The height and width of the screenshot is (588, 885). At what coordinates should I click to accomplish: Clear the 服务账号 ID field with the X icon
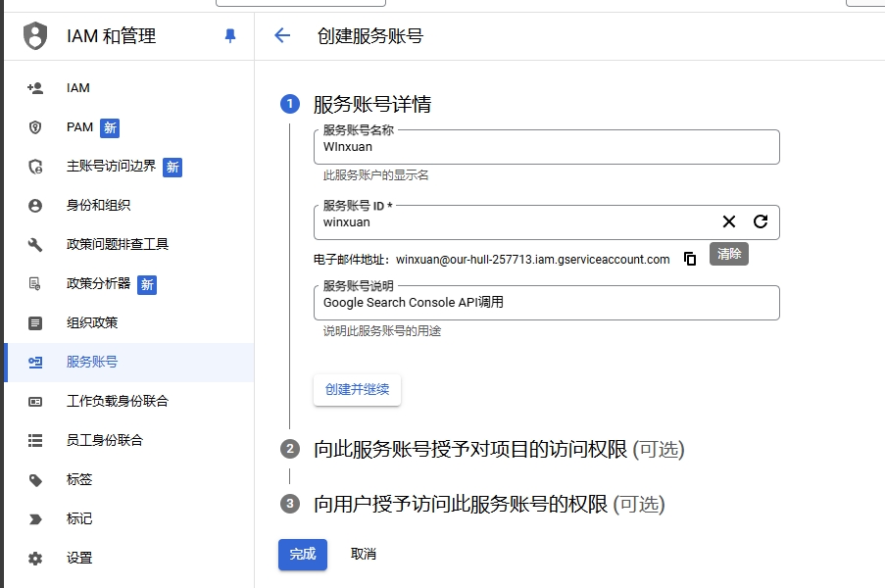pyautogui.click(x=729, y=222)
